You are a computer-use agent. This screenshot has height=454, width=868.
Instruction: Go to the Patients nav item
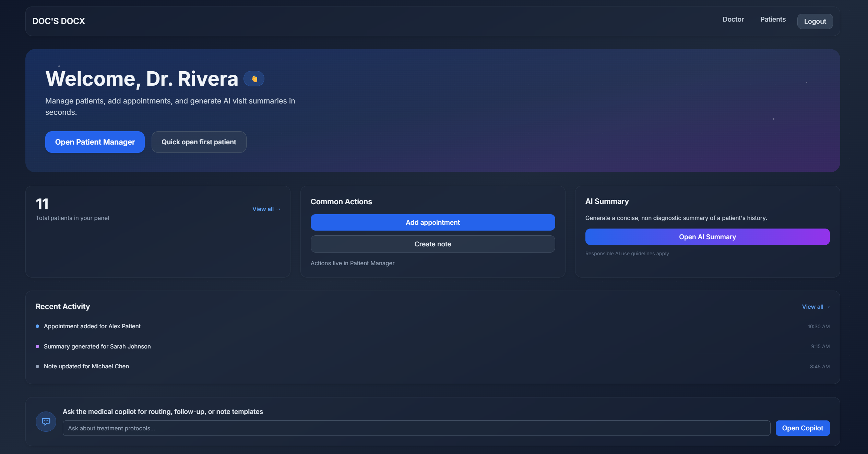773,20
